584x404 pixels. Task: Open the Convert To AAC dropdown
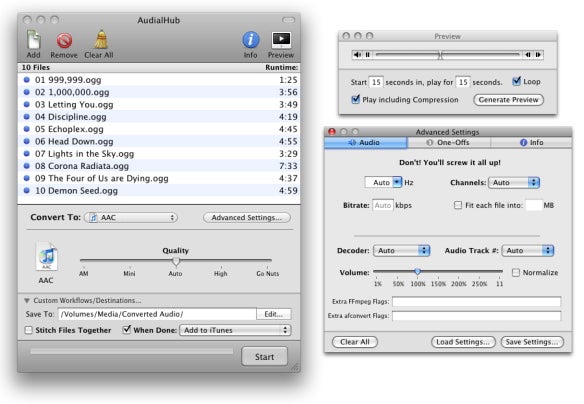click(131, 217)
